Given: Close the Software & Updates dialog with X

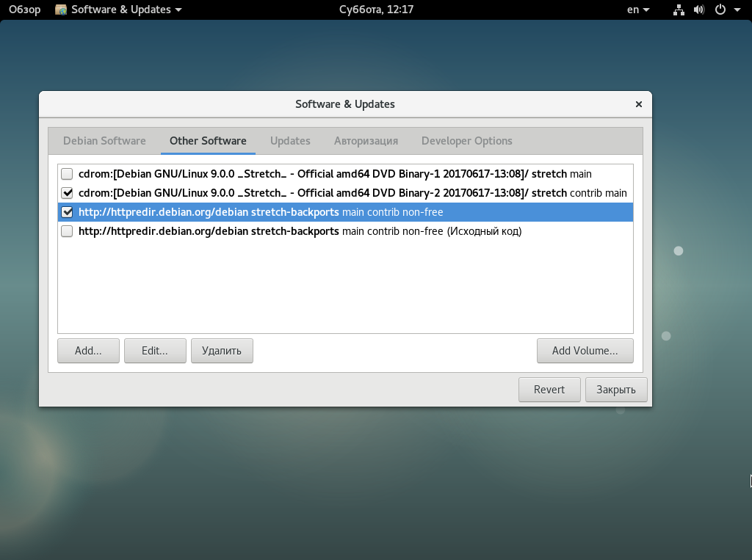Looking at the screenshot, I should pos(639,104).
